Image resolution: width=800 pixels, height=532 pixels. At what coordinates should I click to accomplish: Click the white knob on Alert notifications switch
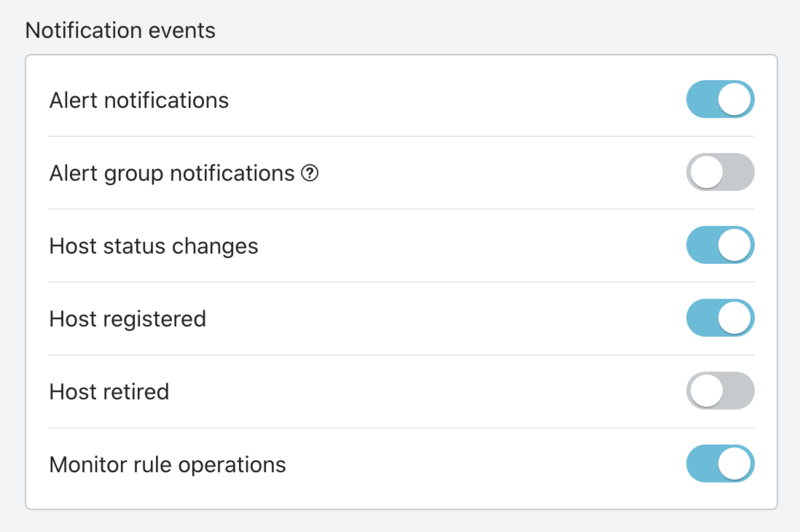[x=735, y=99]
